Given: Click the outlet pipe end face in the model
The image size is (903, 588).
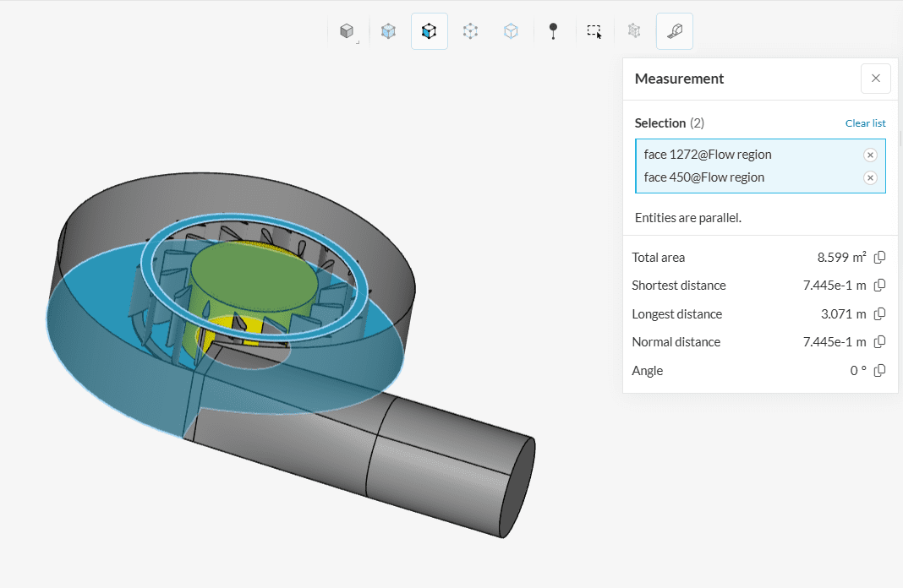Looking at the screenshot, I should [x=516, y=487].
